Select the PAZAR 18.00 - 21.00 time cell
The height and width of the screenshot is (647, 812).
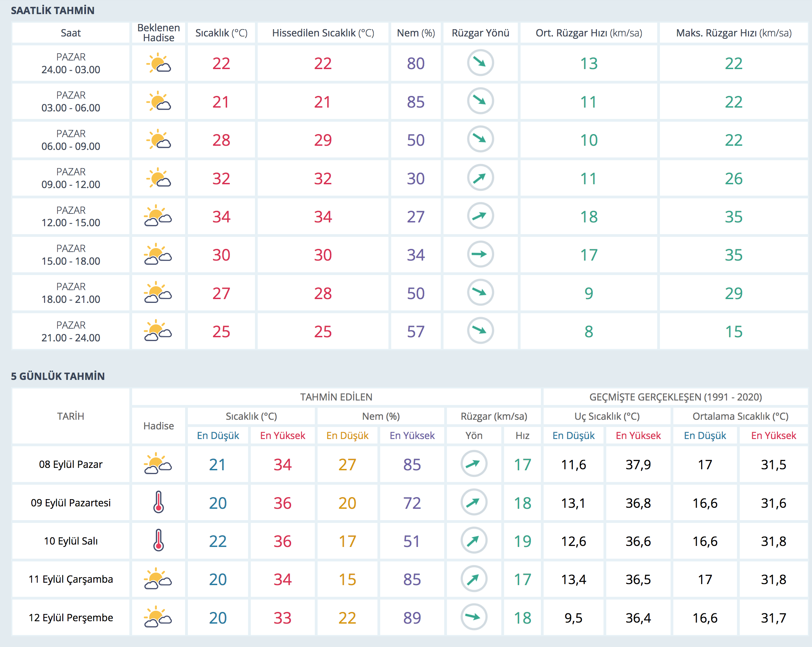(x=71, y=293)
